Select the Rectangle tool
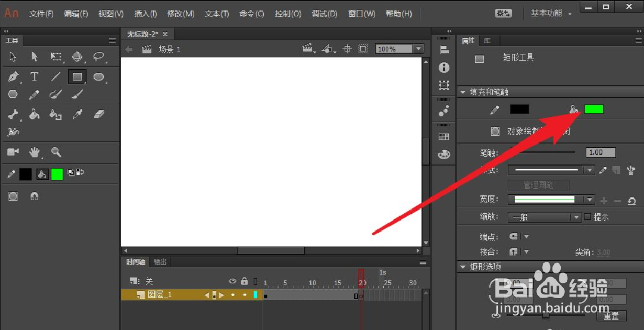The image size is (644, 330). point(77,76)
